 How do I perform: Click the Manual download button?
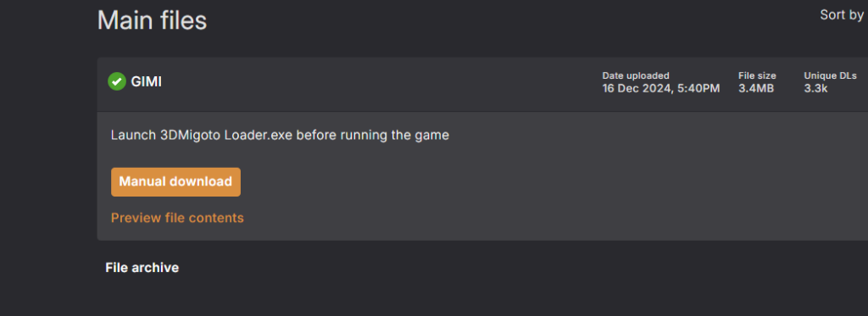click(x=175, y=181)
